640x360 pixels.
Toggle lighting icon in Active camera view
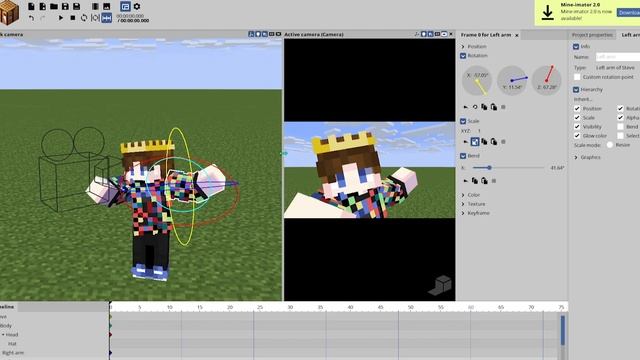(x=424, y=34)
